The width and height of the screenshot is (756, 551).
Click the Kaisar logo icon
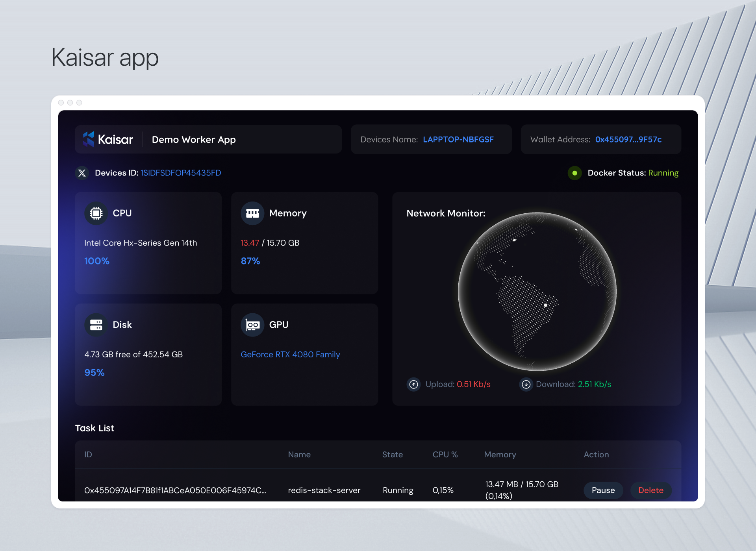[x=89, y=139]
